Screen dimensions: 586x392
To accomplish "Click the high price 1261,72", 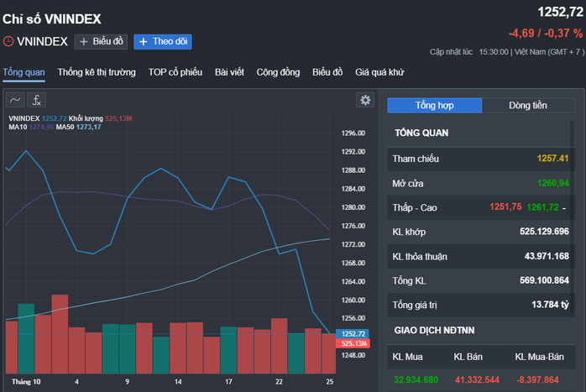I will (542, 207).
